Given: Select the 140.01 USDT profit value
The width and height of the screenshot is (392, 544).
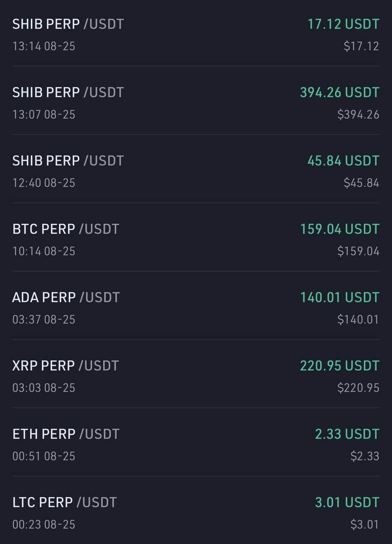Looking at the screenshot, I should click(x=339, y=298).
